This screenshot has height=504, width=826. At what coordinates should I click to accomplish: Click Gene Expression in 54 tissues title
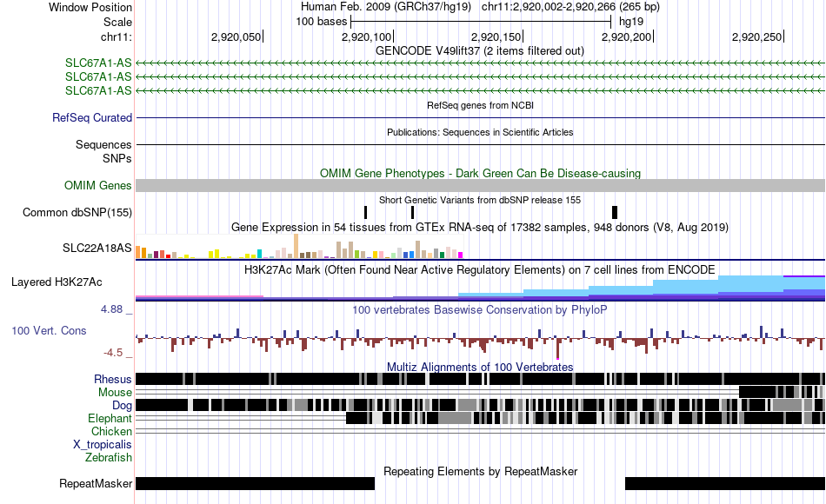pyautogui.click(x=480, y=227)
